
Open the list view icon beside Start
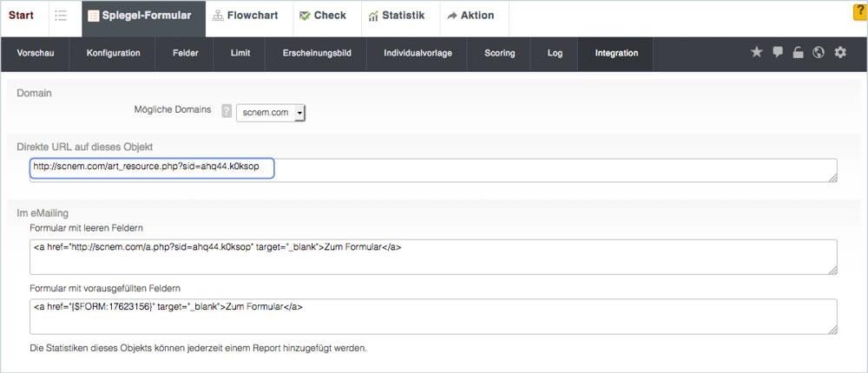(61, 16)
